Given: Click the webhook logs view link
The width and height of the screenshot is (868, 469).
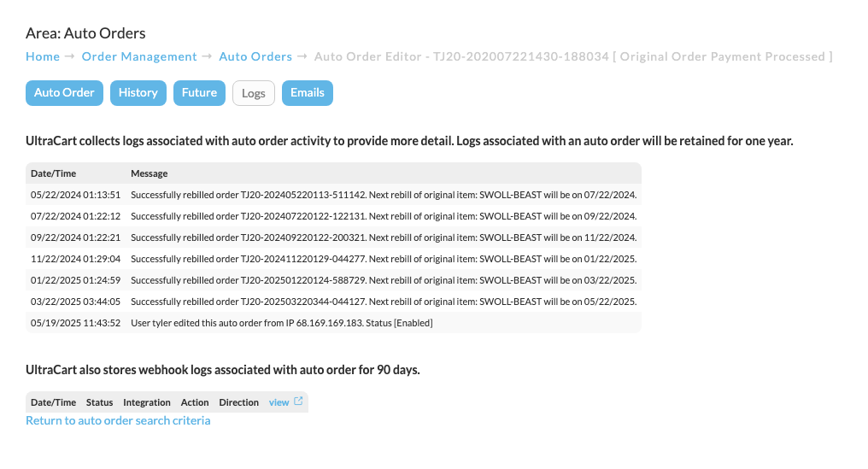Looking at the screenshot, I should (279, 402).
